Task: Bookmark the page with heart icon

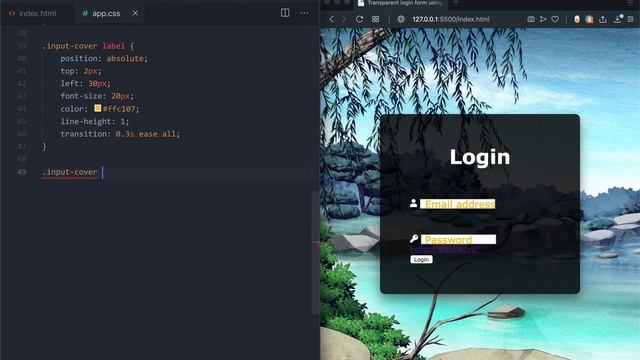Action: pyautogui.click(x=555, y=19)
